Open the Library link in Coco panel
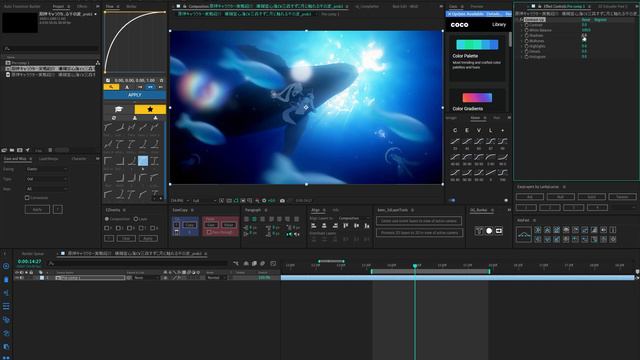The image size is (640, 360). [499, 24]
